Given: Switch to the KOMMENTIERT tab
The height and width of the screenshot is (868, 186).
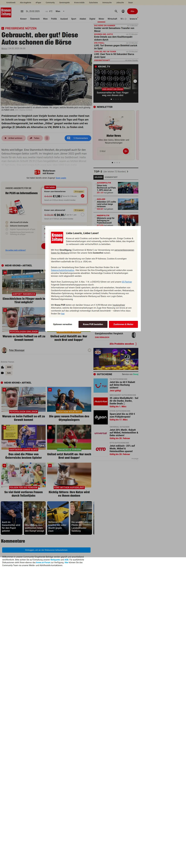Looking at the screenshot, I should [111, 177].
